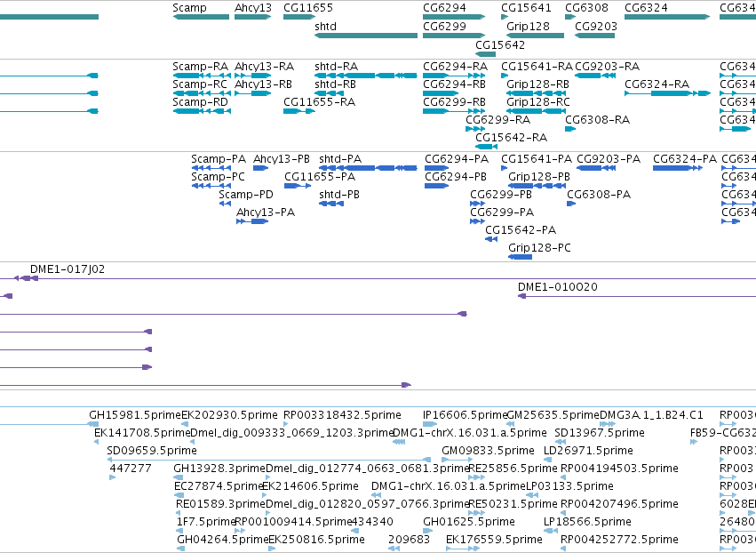Select transcript Scamp-RA
Viewport: 756px width, 553px height.
[200, 67]
